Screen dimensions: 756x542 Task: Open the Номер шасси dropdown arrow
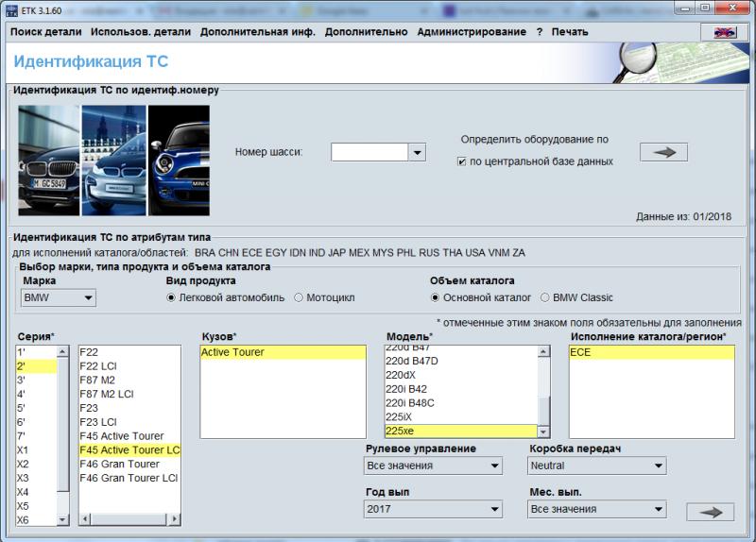tap(417, 153)
